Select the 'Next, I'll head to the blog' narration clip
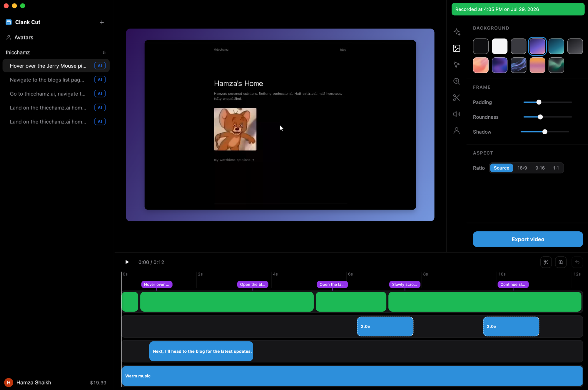 (x=201, y=351)
